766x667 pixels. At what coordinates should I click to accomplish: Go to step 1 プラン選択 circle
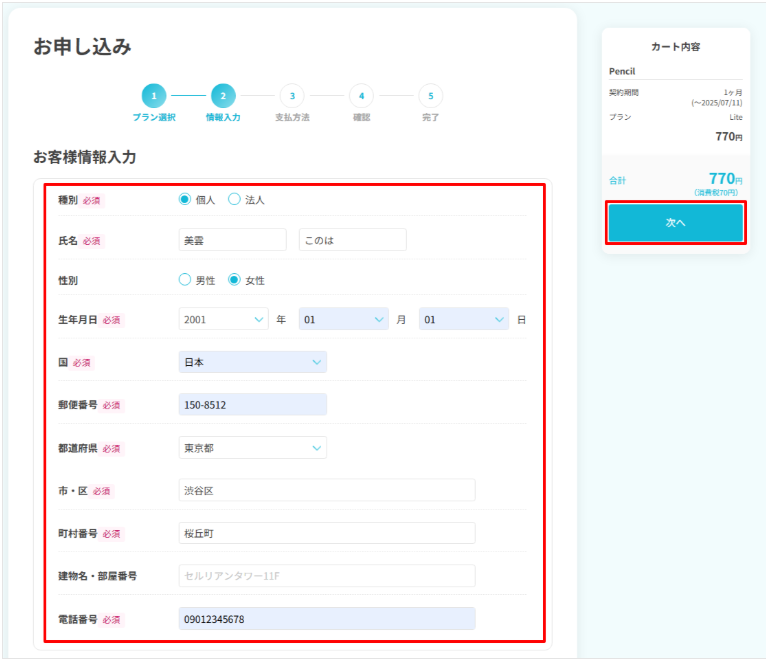[x=154, y=96]
